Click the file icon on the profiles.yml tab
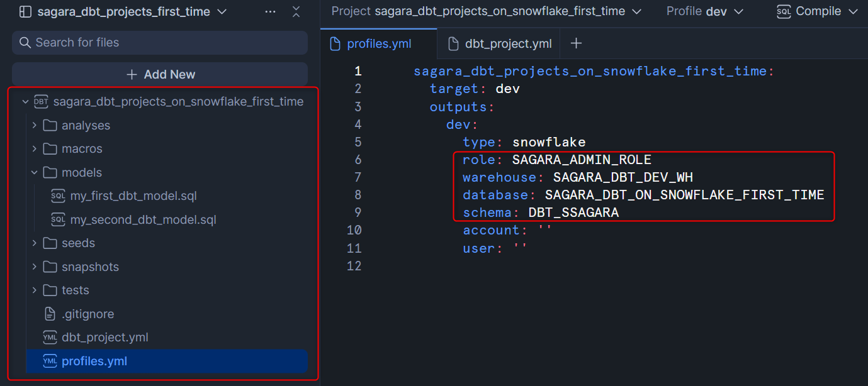This screenshot has width=868, height=386. 335,44
